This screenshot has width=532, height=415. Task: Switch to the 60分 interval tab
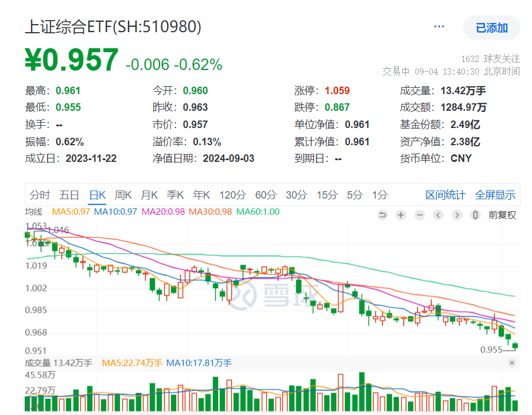tap(266, 195)
